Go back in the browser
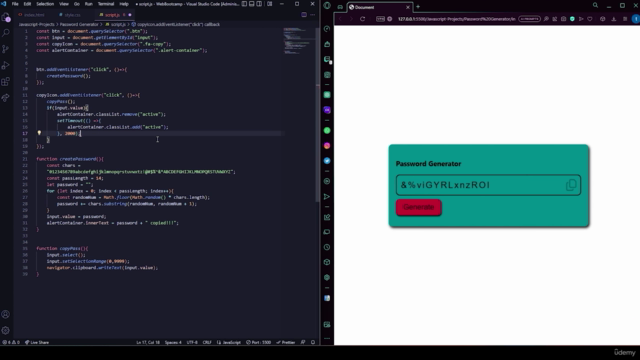Screen dimensions: 640x360 340,19
